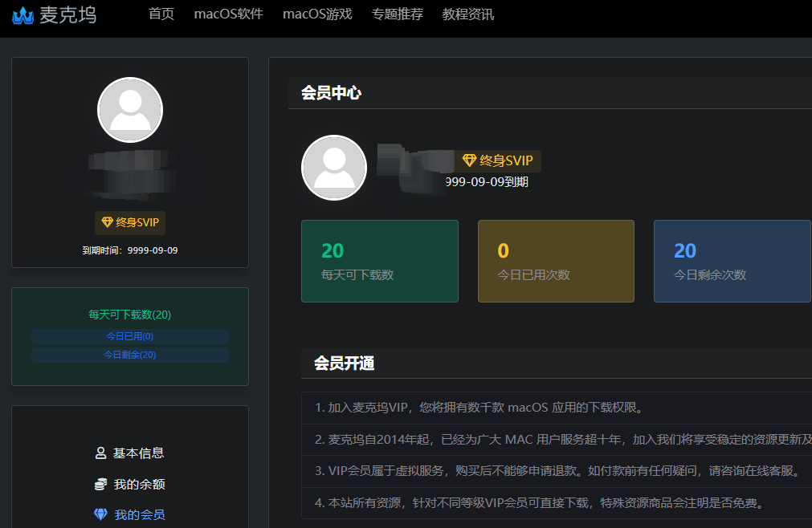Screen dimensions: 812x528
Task: Click 每天可下载数(20) label in sidebar
Action: click(129, 315)
